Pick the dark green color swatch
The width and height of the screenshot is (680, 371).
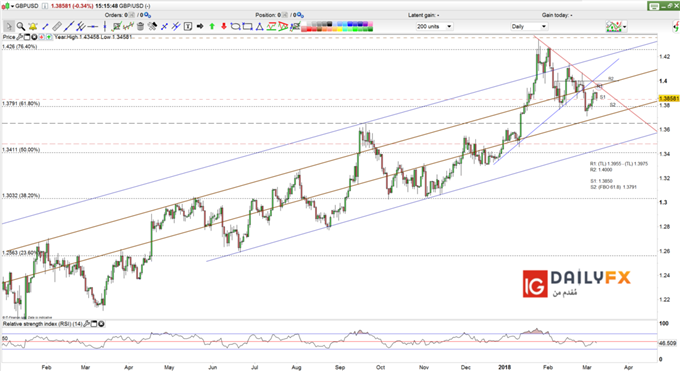[x=370, y=29]
